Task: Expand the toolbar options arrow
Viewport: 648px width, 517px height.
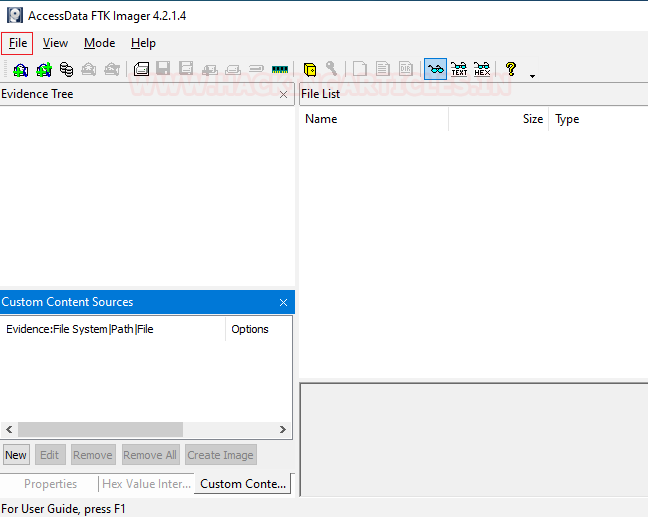Action: [532, 75]
